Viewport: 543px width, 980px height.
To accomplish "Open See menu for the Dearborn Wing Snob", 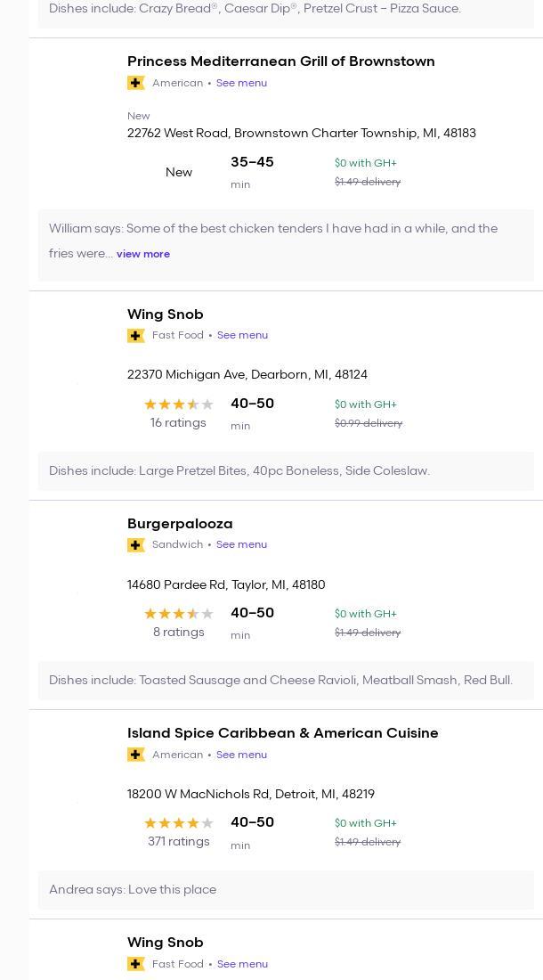I will tap(242, 335).
